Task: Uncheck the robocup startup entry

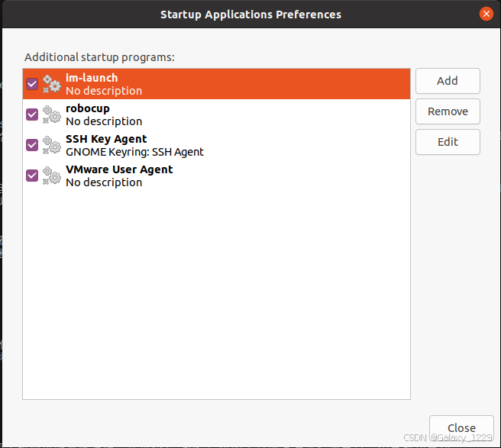Action: coord(32,114)
